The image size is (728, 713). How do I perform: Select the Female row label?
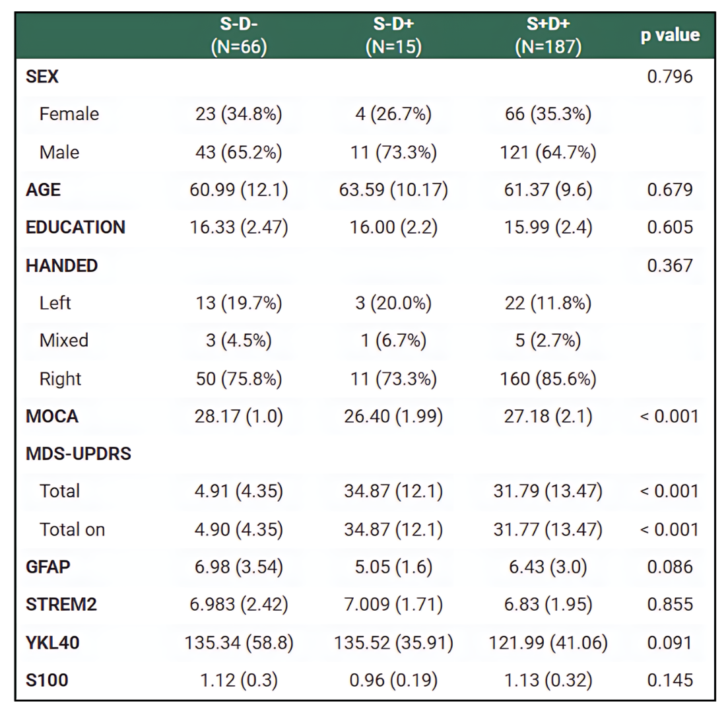click(69, 114)
